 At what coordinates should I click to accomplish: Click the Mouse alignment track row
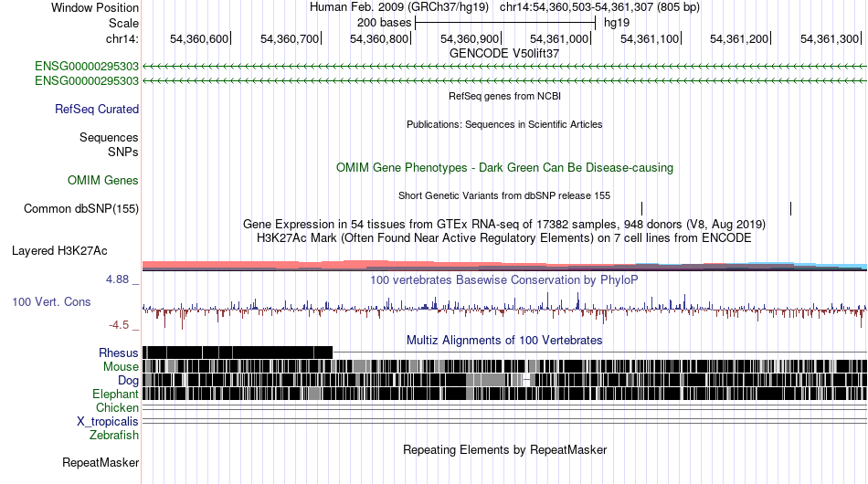point(504,366)
